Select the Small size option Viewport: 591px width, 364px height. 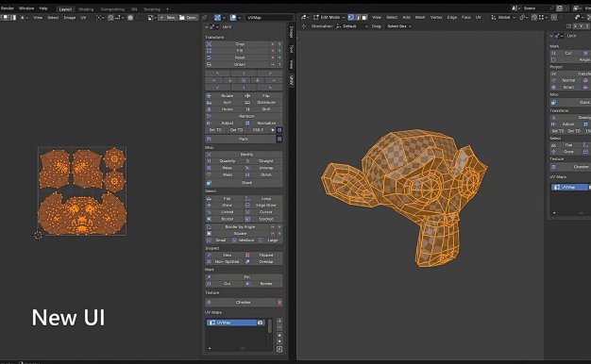[218, 240]
